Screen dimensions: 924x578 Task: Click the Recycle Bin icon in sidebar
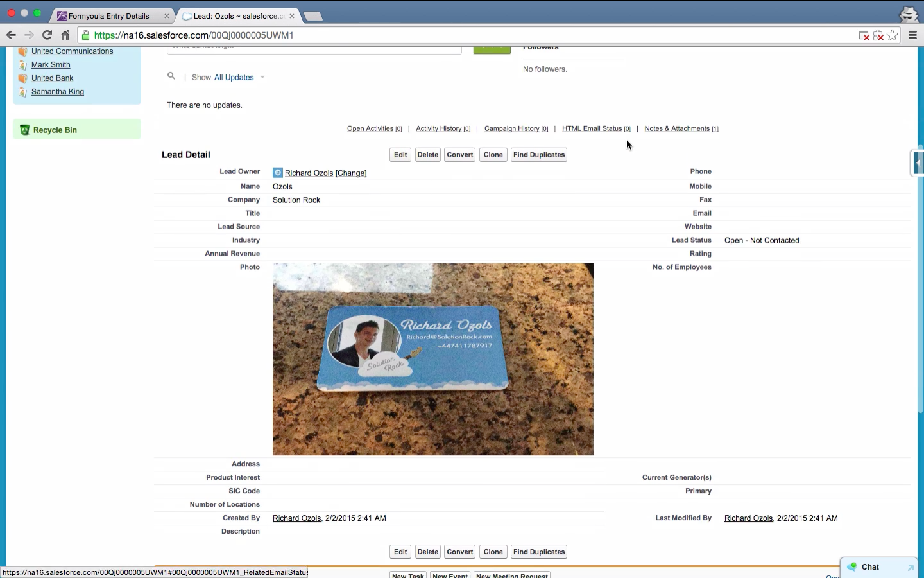[x=24, y=130]
